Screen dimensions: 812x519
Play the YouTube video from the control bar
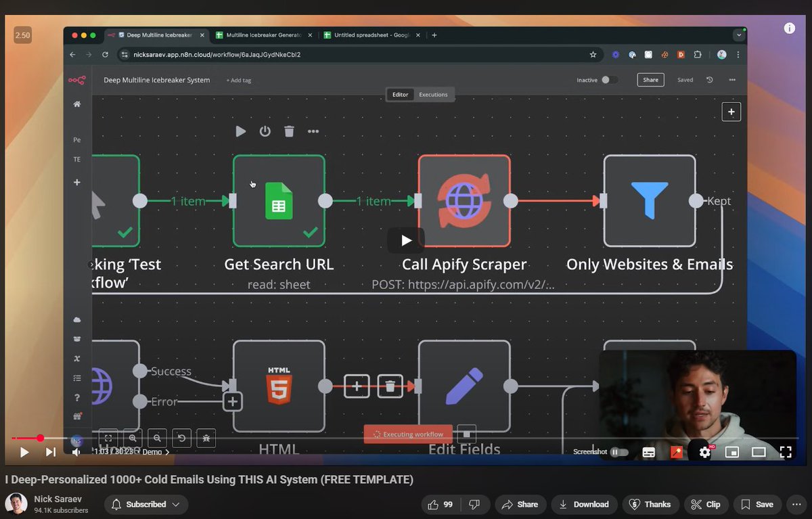pos(24,452)
